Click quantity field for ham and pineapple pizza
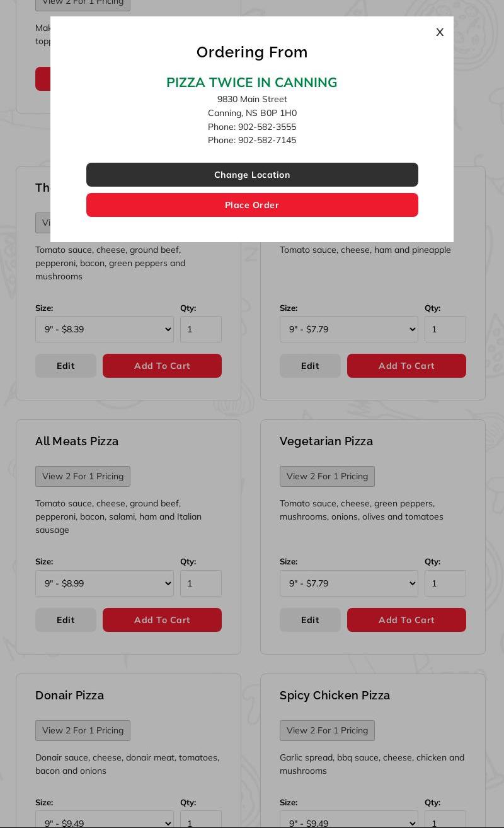The width and height of the screenshot is (504, 828). 445,329
